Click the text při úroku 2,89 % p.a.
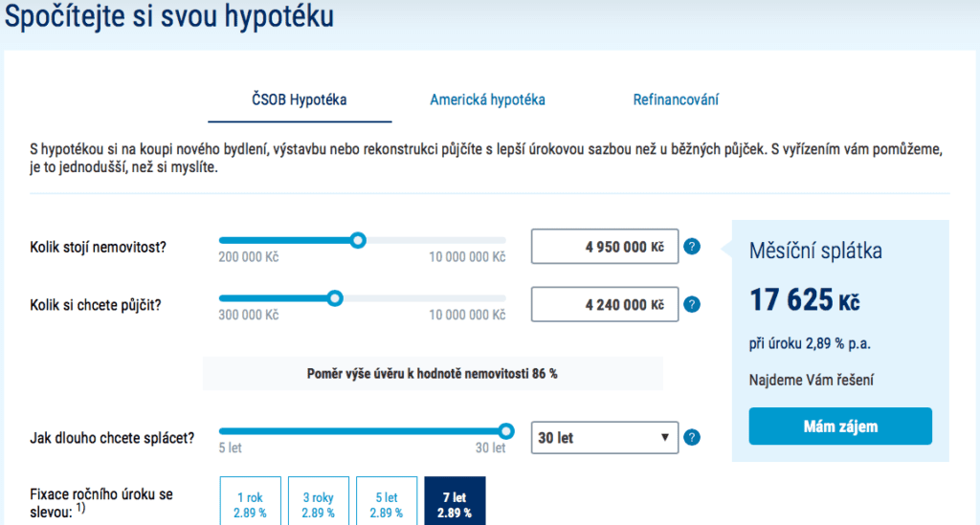Viewport: 980px width, 525px height. point(810,344)
